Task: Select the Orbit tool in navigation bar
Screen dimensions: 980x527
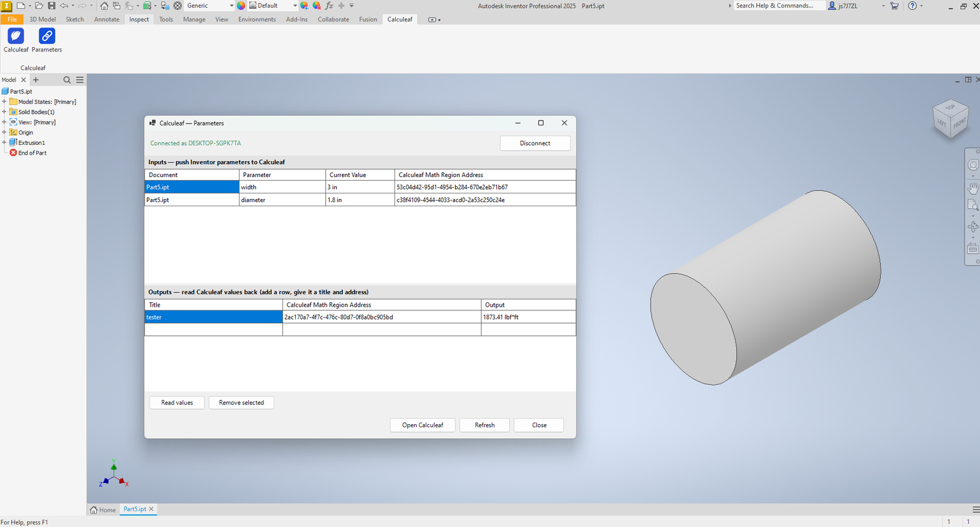Action: tap(973, 226)
